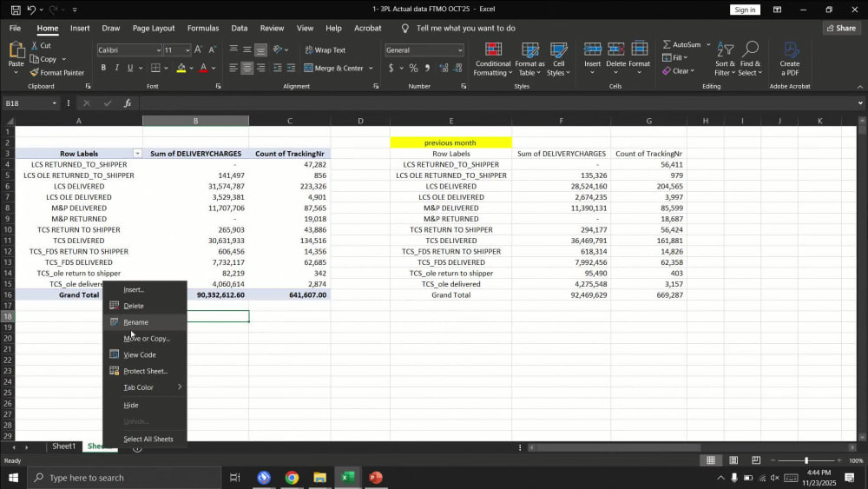Toggle Bottom Align vertical alignment
868x489 pixels.
pyautogui.click(x=260, y=50)
